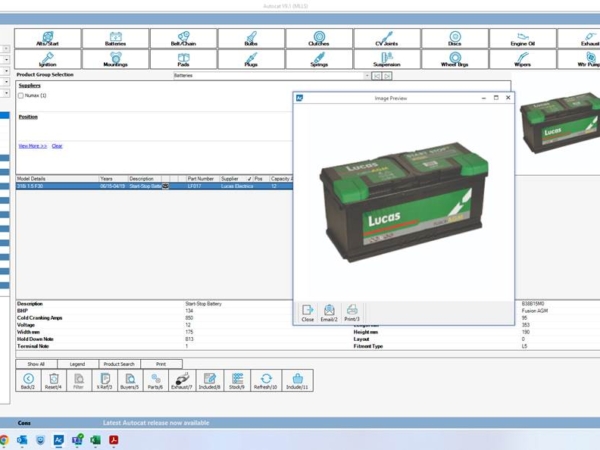Image resolution: width=600 pixels, height=450 pixels.
Task: Click Latest Autocat release now available
Action: pos(156,423)
